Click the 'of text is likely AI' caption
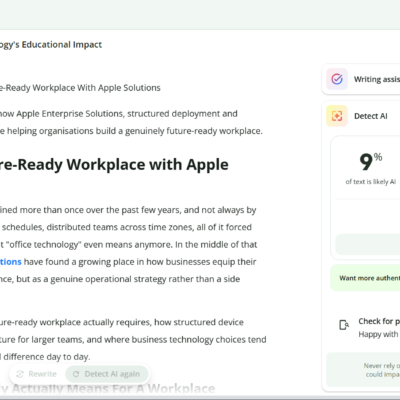Image resolution: width=400 pixels, height=400 pixels. (371, 182)
